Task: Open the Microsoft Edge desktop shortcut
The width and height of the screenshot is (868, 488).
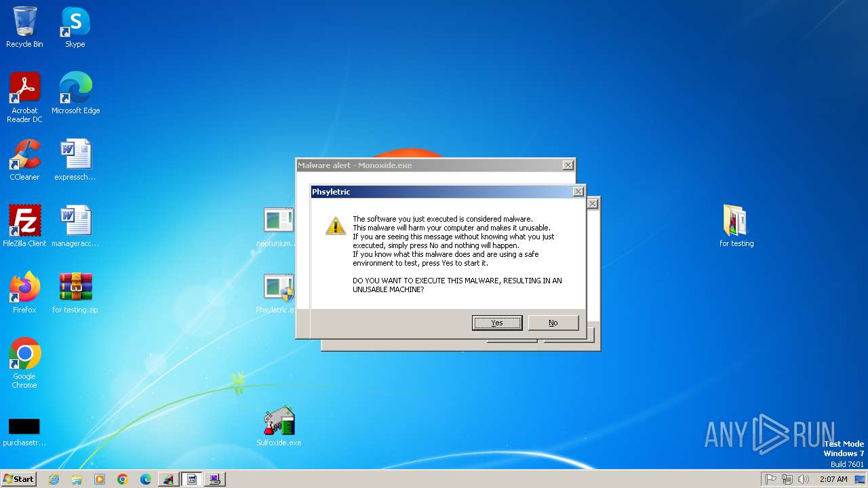Action: (75, 94)
